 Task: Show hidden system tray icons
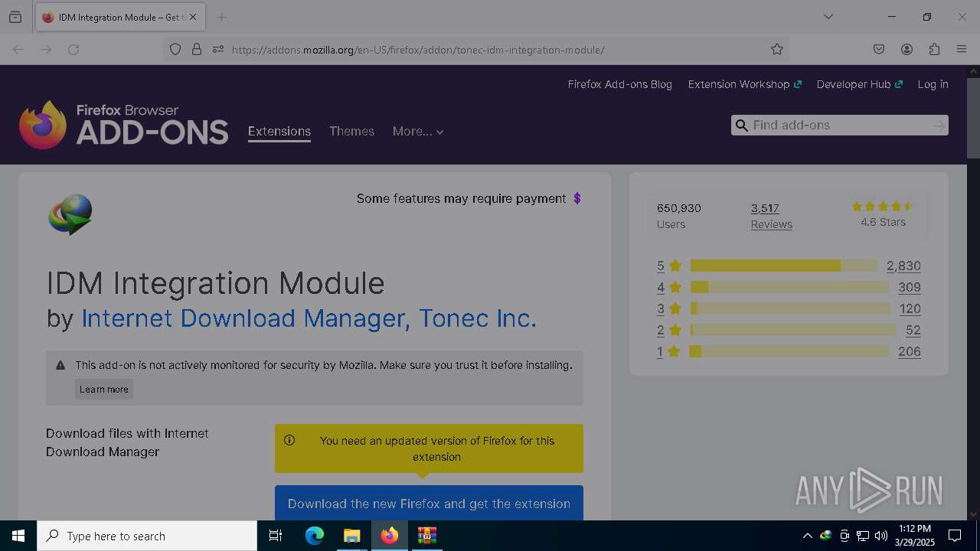click(x=807, y=536)
